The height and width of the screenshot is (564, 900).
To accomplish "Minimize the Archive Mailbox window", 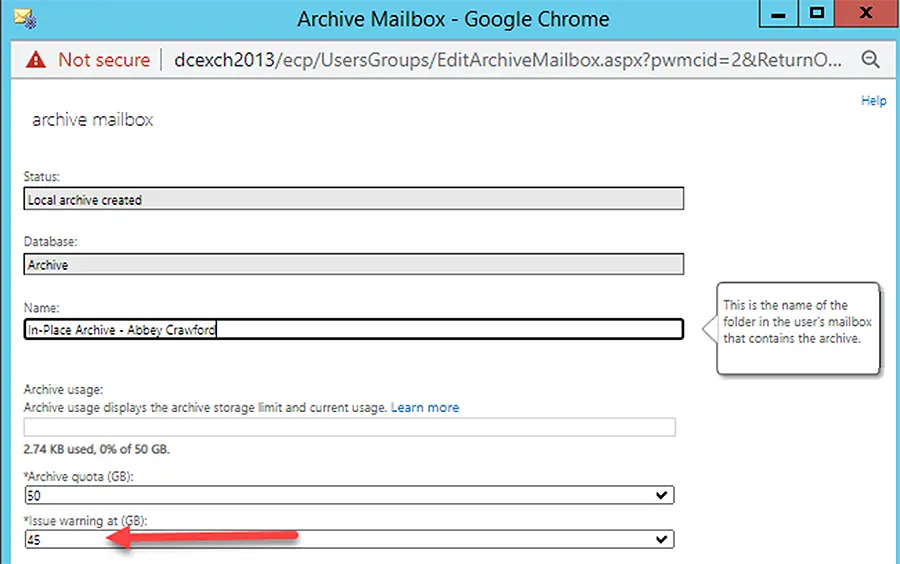I will [778, 14].
